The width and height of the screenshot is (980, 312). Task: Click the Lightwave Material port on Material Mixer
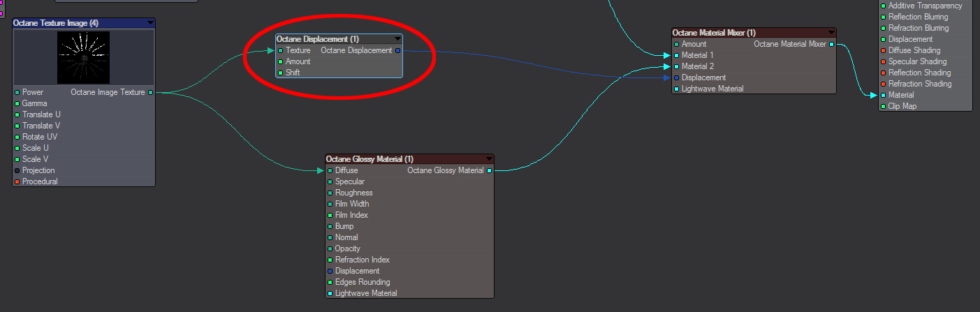[677, 89]
